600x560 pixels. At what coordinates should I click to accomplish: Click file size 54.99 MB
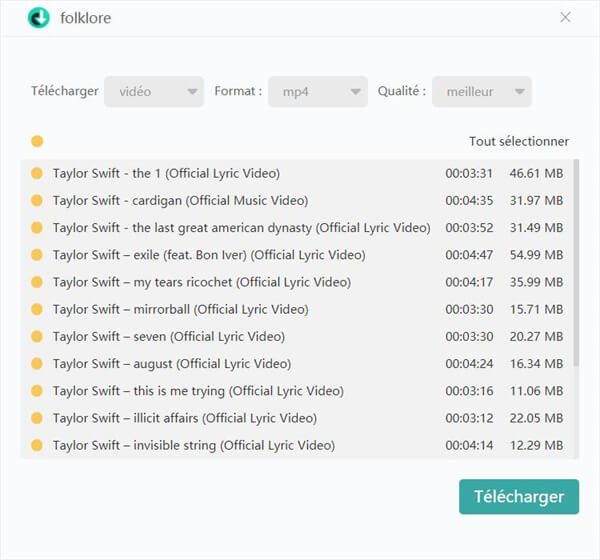tap(536, 255)
